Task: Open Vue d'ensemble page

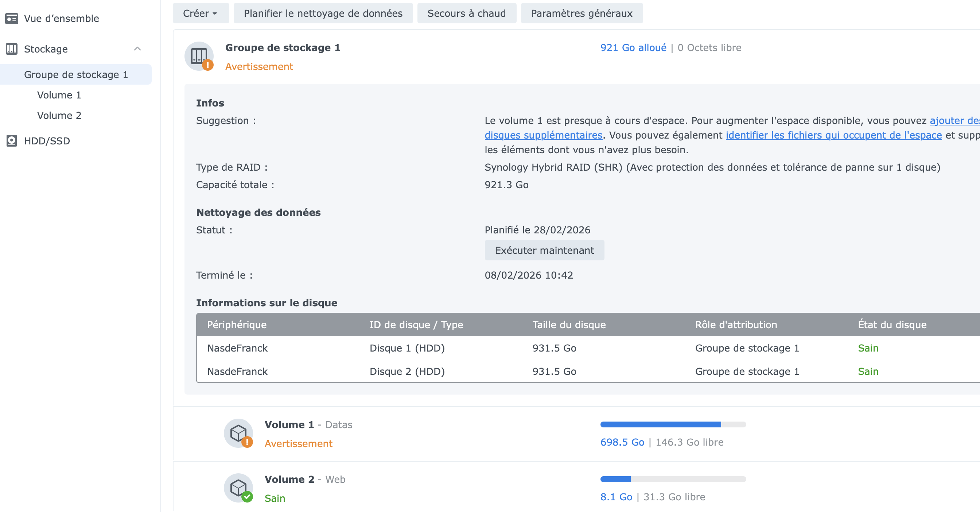Action: click(61, 18)
